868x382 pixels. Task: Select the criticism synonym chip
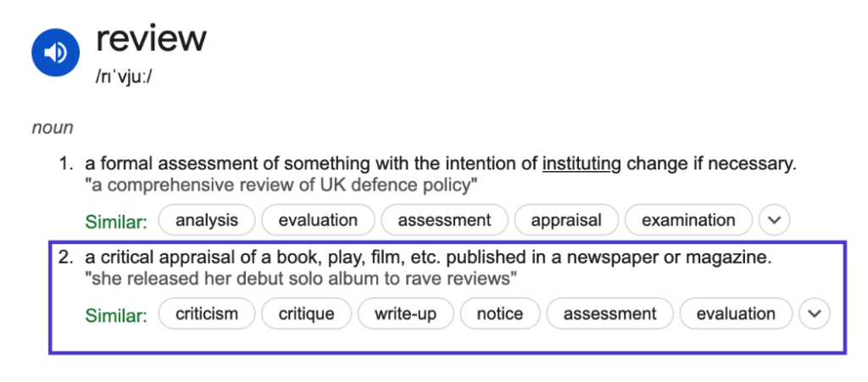click(x=207, y=313)
